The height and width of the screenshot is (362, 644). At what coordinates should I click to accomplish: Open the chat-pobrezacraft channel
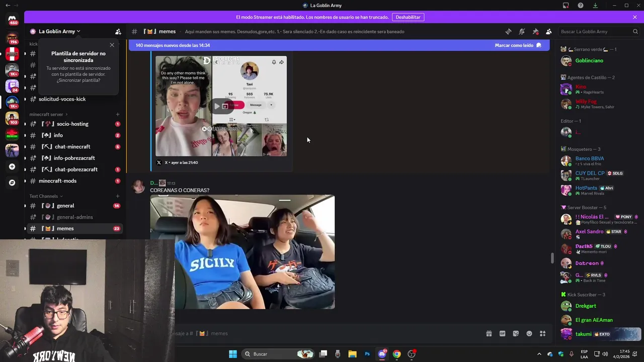click(x=75, y=169)
